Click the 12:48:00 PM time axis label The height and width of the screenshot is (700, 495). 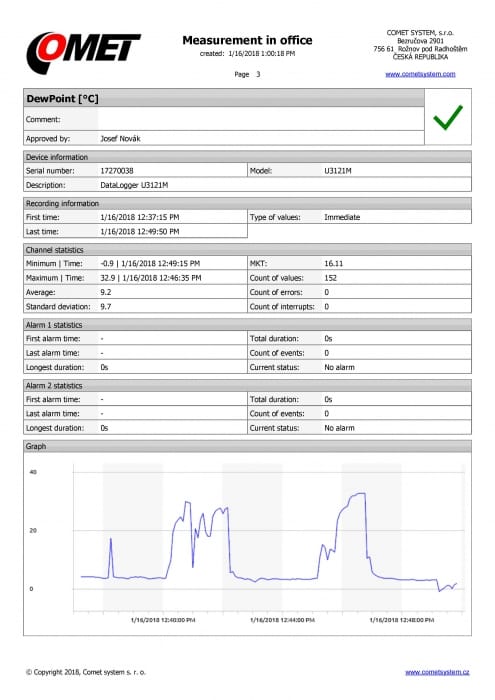coord(402,620)
